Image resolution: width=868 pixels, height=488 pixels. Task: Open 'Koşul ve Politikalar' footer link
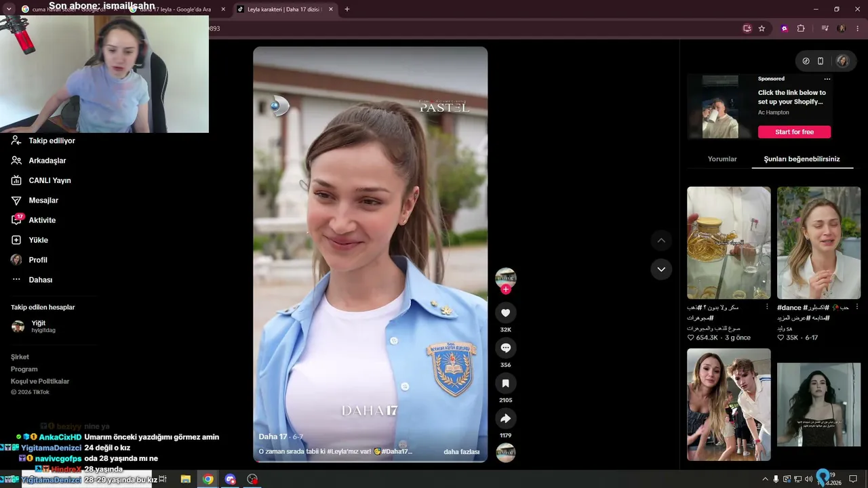40,382
